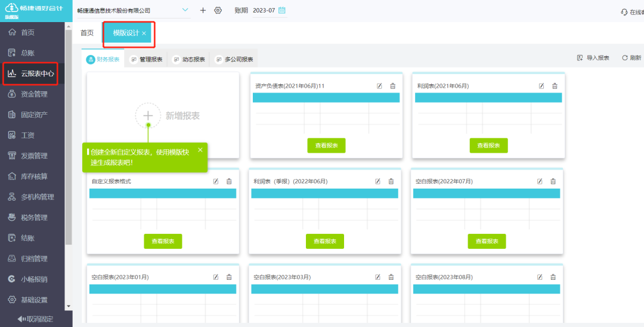Open 工资 in the sidebar
Screen dimensions: 644x327
coord(32,135)
